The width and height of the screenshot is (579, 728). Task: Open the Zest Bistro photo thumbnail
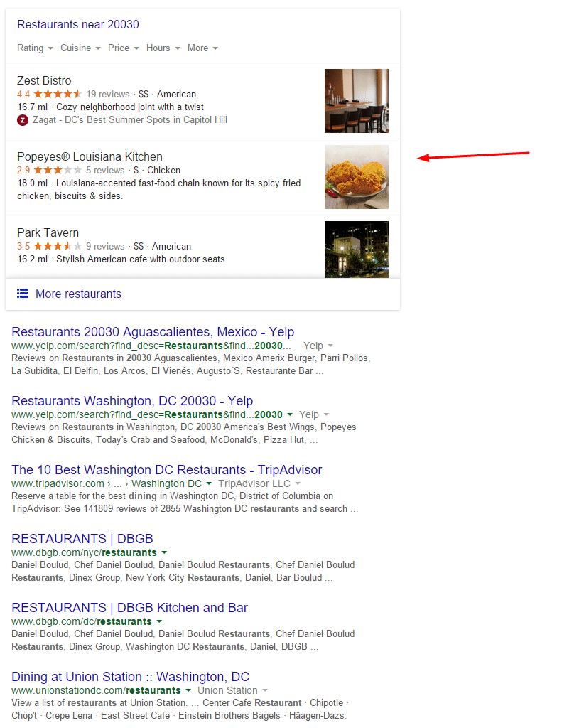pyautogui.click(x=357, y=101)
